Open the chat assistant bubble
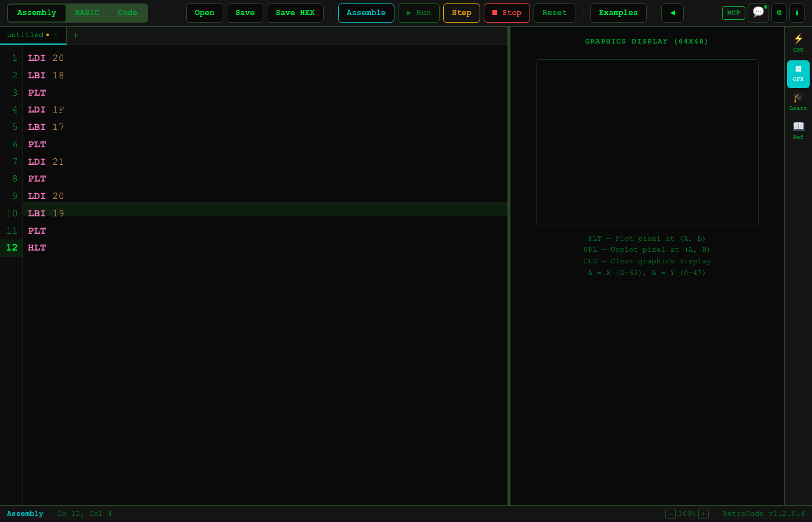Screen dimensions: 812x522 click(x=758, y=13)
